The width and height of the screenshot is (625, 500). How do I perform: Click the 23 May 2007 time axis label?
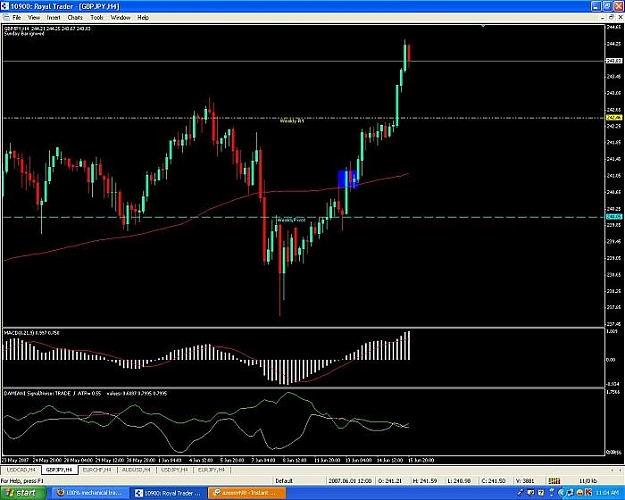16,460
